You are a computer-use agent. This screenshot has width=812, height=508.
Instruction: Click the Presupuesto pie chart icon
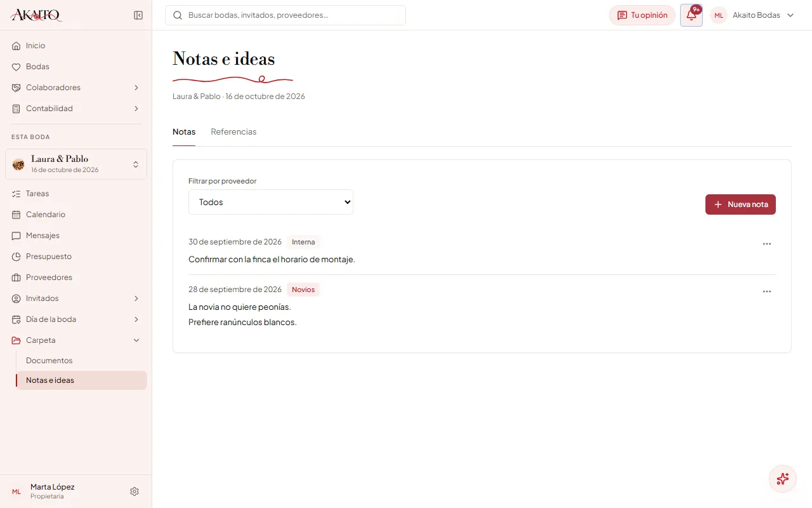click(16, 257)
